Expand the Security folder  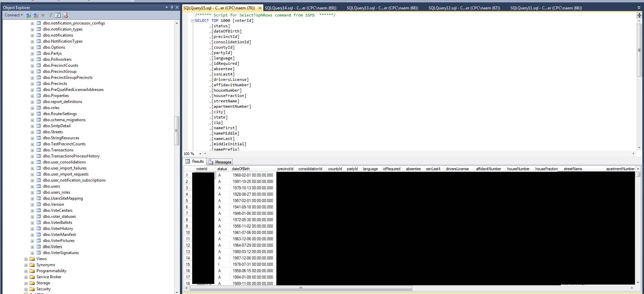pyautogui.click(x=26, y=289)
